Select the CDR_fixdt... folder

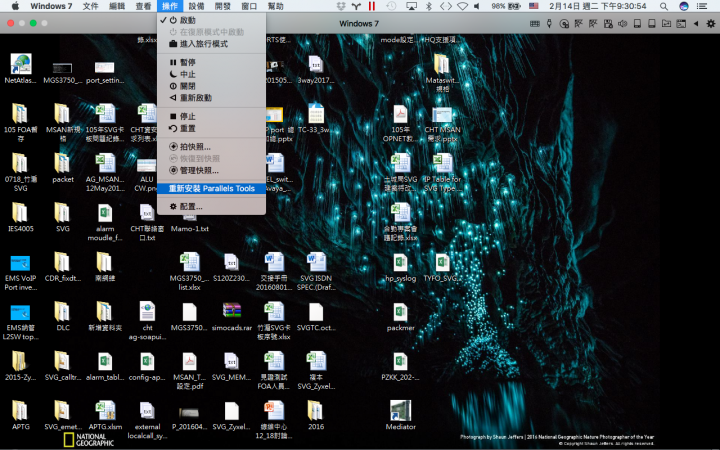coord(63,267)
